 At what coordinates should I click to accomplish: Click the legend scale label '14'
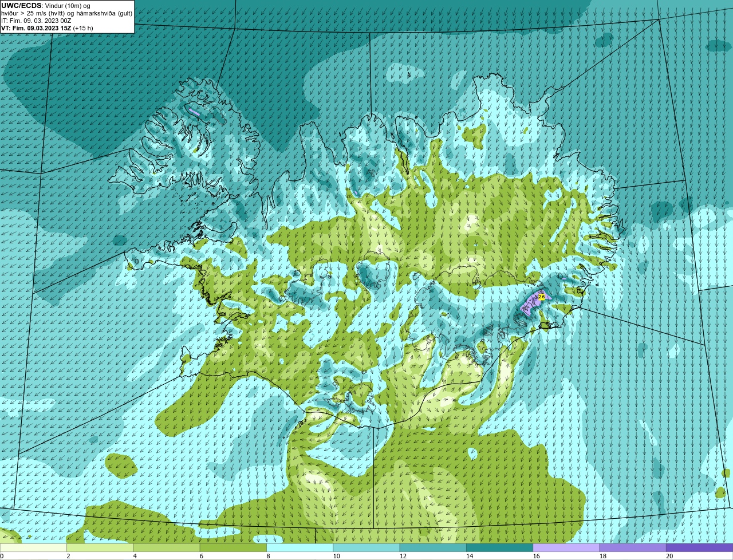coord(470,556)
